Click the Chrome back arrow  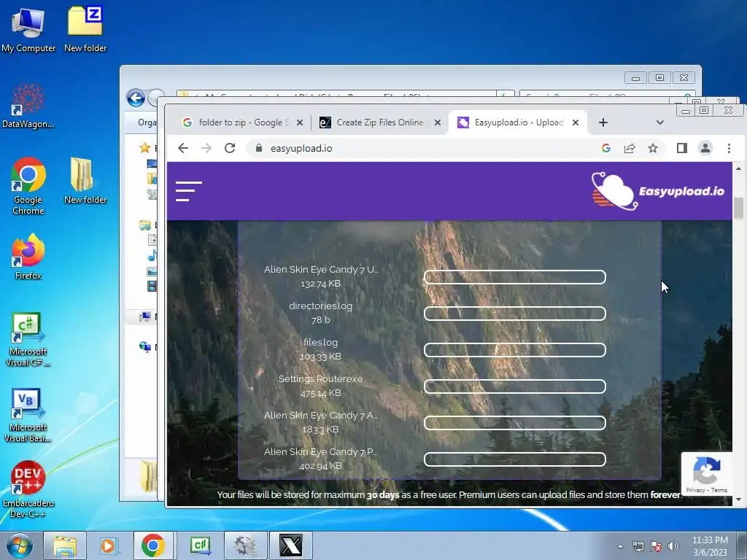[183, 148]
